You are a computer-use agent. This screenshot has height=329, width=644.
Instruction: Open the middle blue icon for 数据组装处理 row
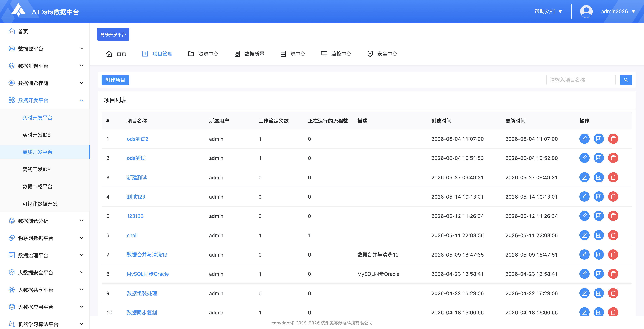pyautogui.click(x=599, y=293)
